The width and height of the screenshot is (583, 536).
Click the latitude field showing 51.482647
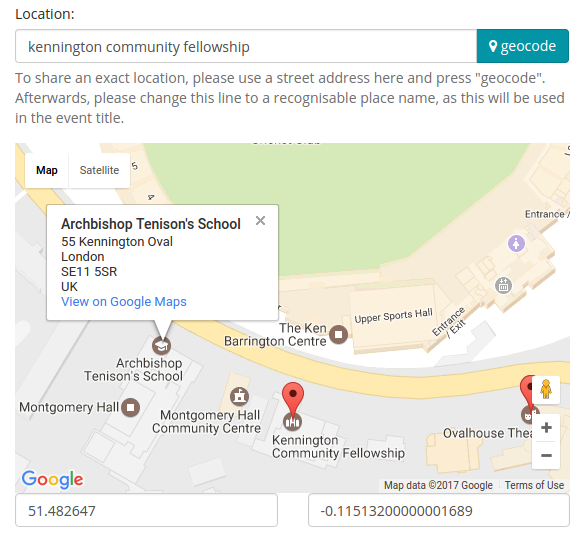coord(146,510)
